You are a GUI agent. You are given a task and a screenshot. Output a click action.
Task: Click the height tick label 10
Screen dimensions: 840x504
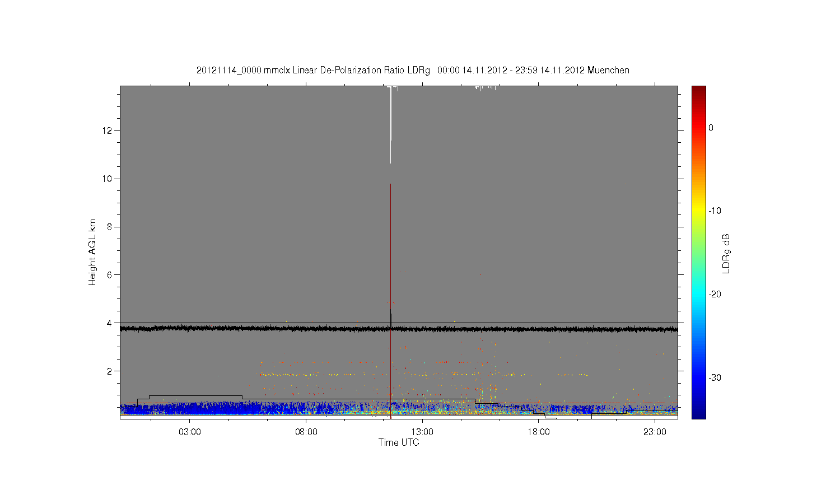108,179
